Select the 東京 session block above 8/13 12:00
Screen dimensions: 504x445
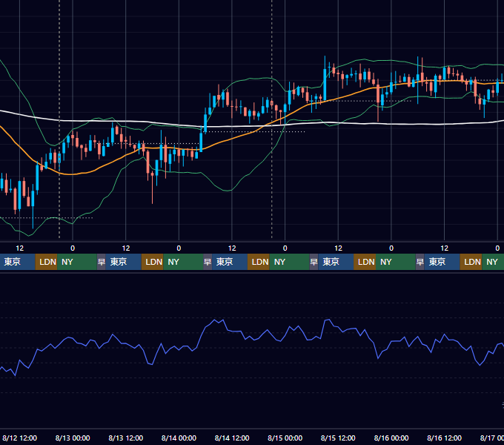(124, 262)
